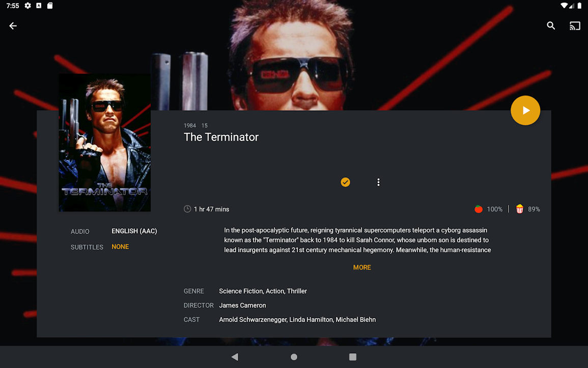Tap the Cast to device icon
This screenshot has height=368, width=588.
pyautogui.click(x=575, y=26)
